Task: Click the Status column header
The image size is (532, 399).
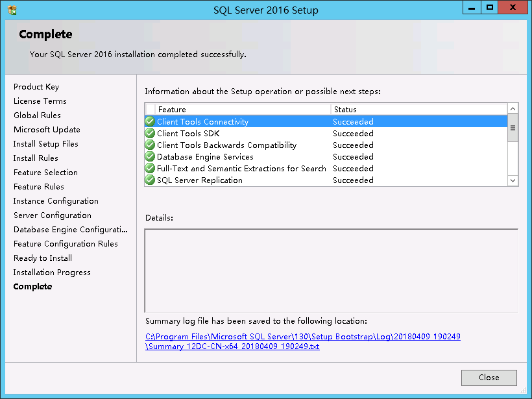Action: click(x=419, y=109)
